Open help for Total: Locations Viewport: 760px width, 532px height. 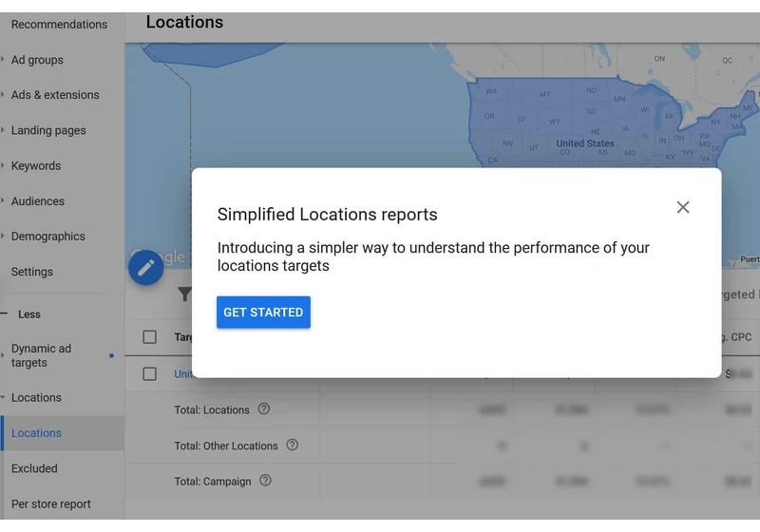point(264,409)
